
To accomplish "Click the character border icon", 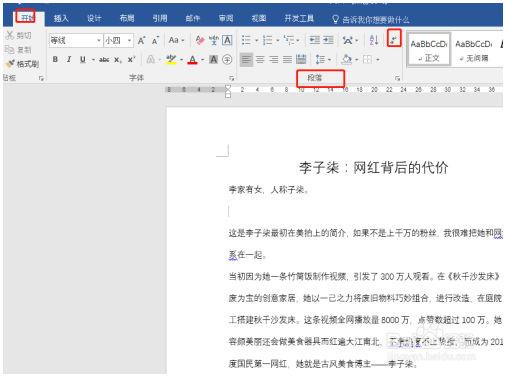I will pos(227,40).
